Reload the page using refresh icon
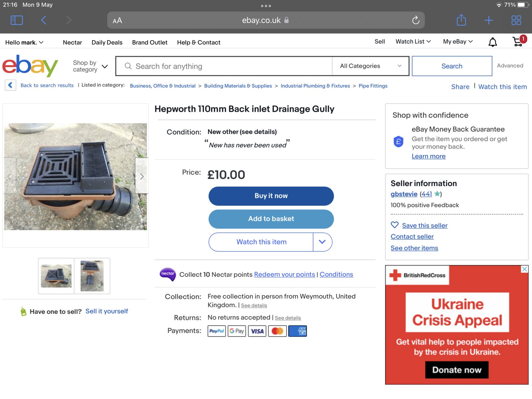The image size is (532, 399). pyautogui.click(x=416, y=20)
